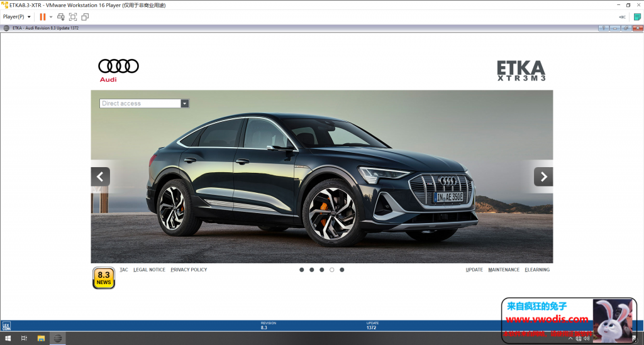Select the fourth carousel dot indicator
Viewport: 644px width, 345px height.
332,270
